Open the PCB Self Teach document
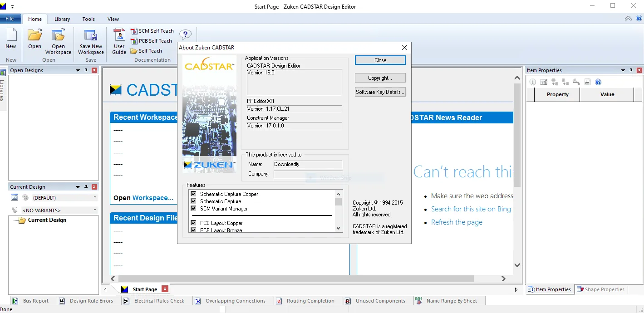This screenshot has width=644, height=313. pyautogui.click(x=151, y=41)
